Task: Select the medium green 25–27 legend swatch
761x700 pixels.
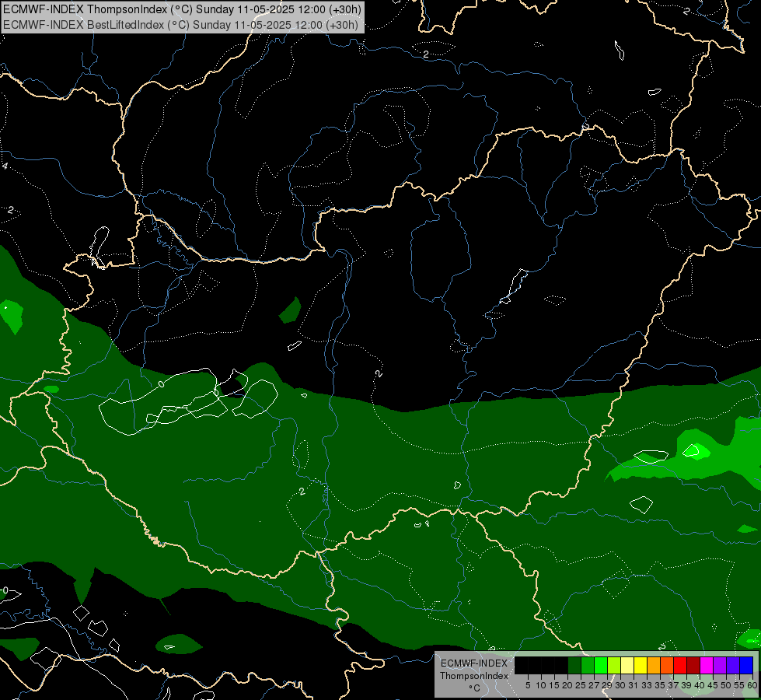Action: pyautogui.click(x=588, y=665)
